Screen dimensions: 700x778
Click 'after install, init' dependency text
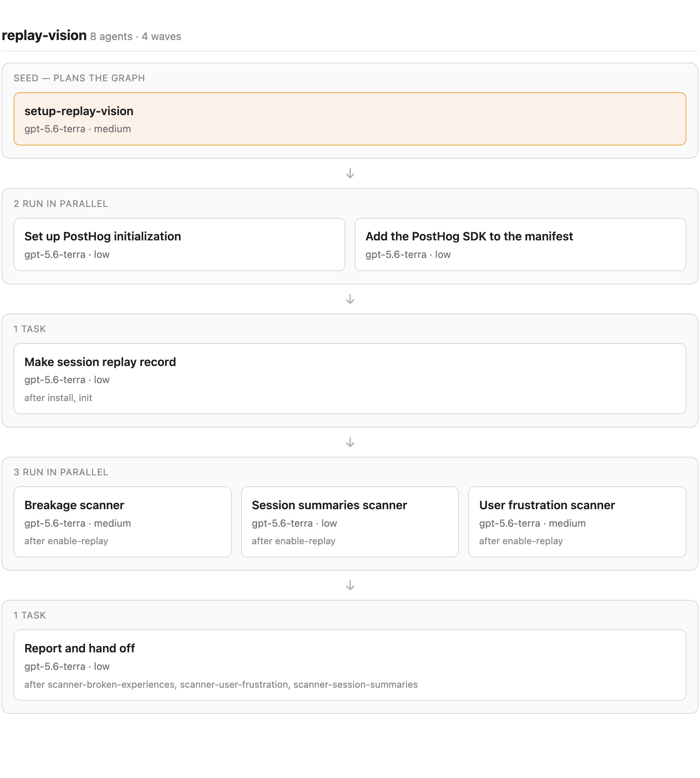58,398
